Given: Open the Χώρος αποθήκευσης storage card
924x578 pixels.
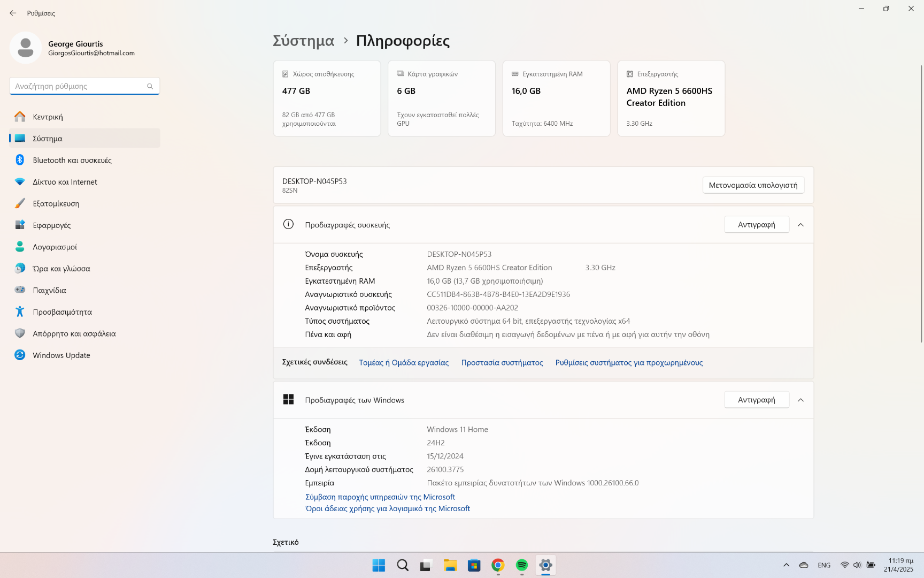Looking at the screenshot, I should coord(327,98).
